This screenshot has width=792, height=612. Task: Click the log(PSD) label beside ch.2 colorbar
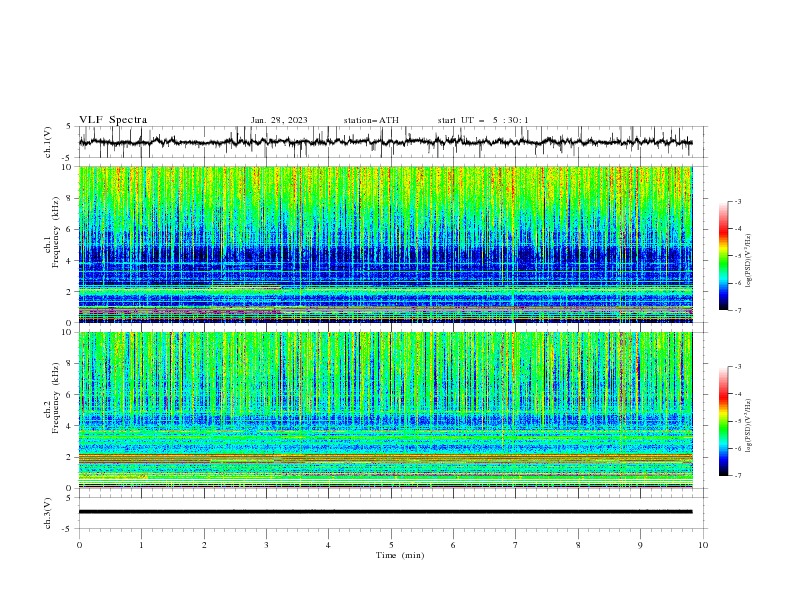point(748,426)
